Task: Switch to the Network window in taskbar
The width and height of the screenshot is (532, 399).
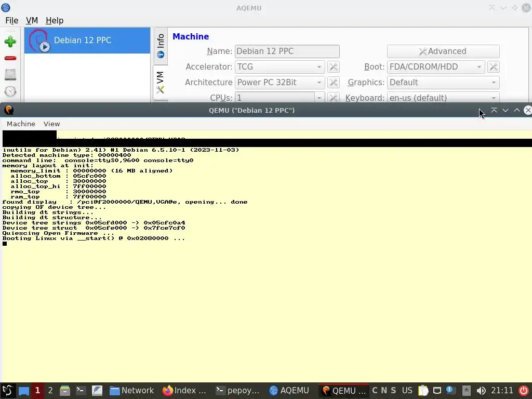Action: (131, 391)
